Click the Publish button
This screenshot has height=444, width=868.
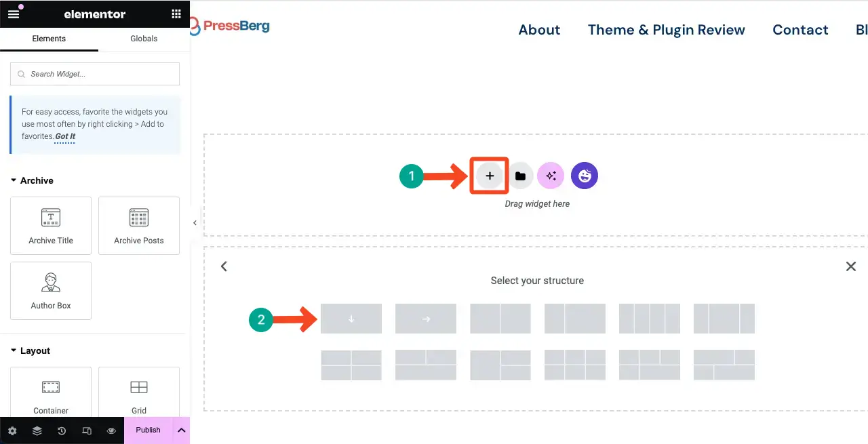(x=148, y=430)
